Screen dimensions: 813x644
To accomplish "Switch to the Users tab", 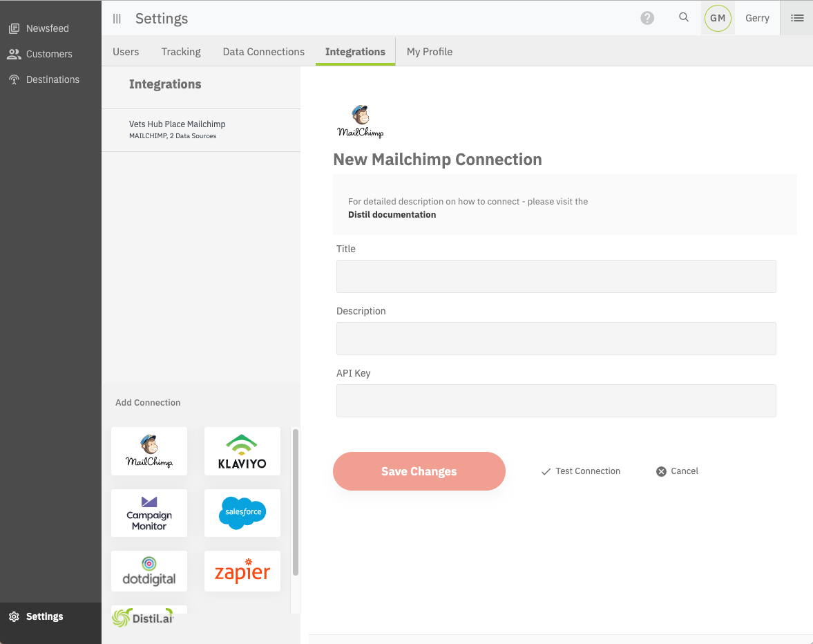I will pyautogui.click(x=126, y=52).
